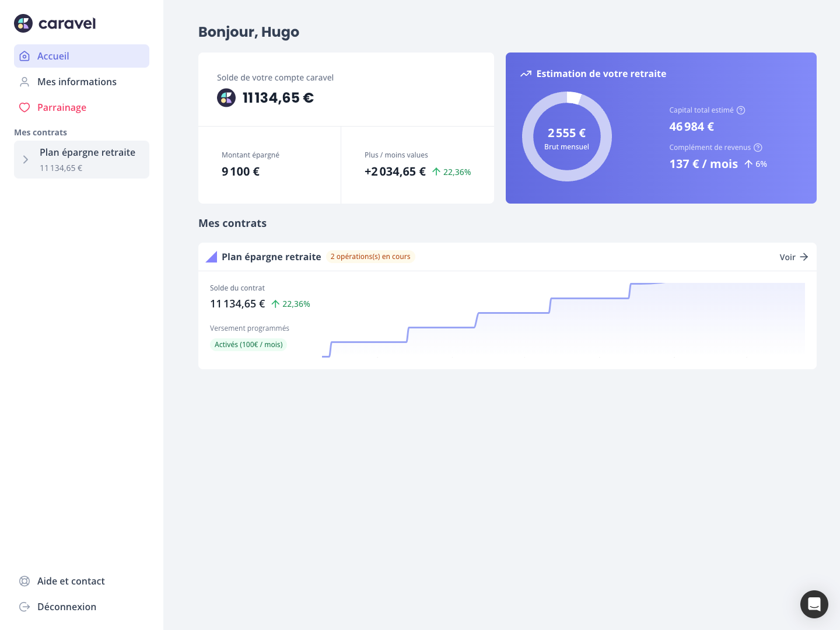Viewport: 840px width, 630px height.
Task: Select Plan épargne retraite under Mes contrats
Action: click(87, 152)
